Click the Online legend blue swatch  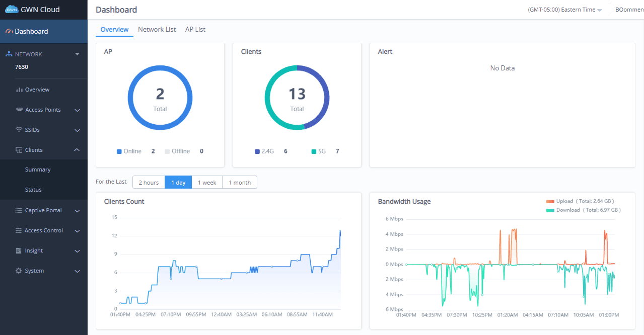pos(119,151)
